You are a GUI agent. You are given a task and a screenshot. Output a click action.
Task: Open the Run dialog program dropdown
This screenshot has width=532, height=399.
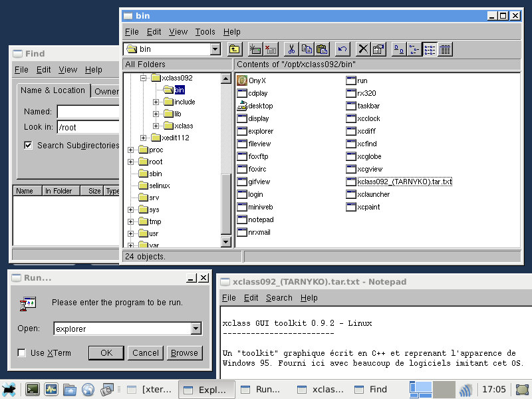(196, 329)
